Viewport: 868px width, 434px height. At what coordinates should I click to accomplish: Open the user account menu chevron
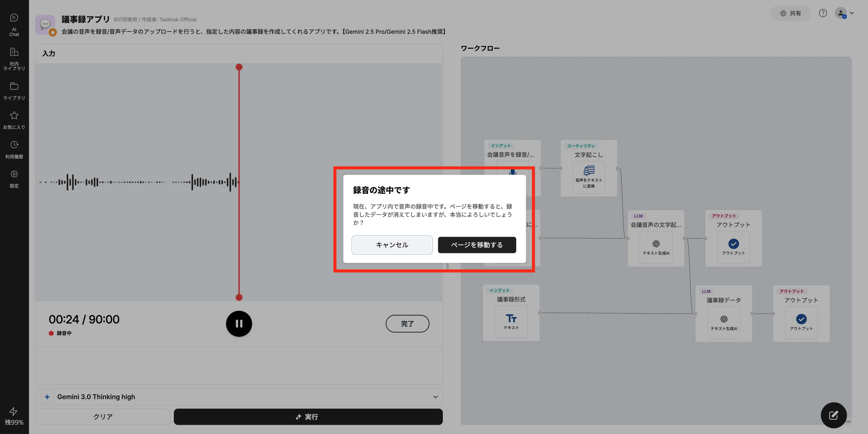(852, 13)
